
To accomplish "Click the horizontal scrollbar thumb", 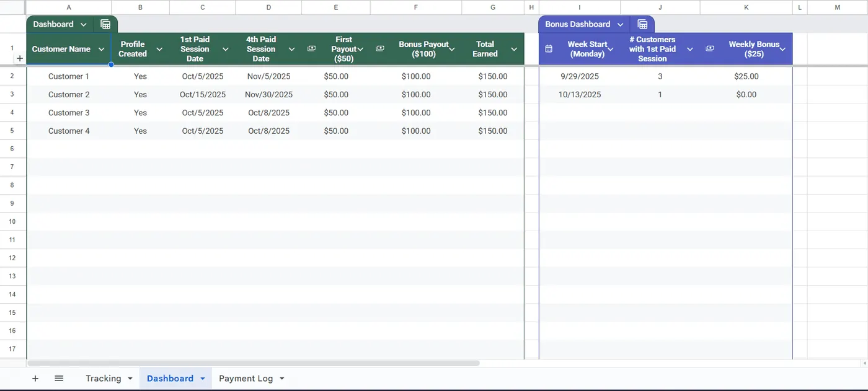I will point(254,363).
